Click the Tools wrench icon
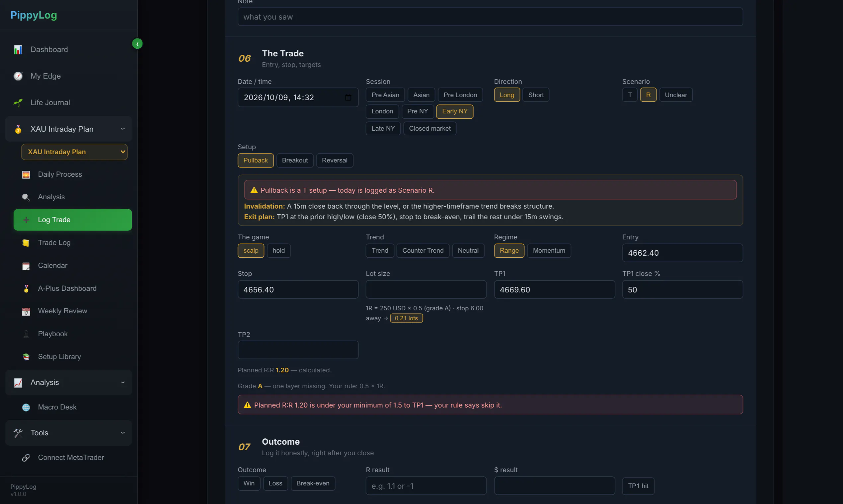This screenshot has width=843, height=504. tap(18, 433)
